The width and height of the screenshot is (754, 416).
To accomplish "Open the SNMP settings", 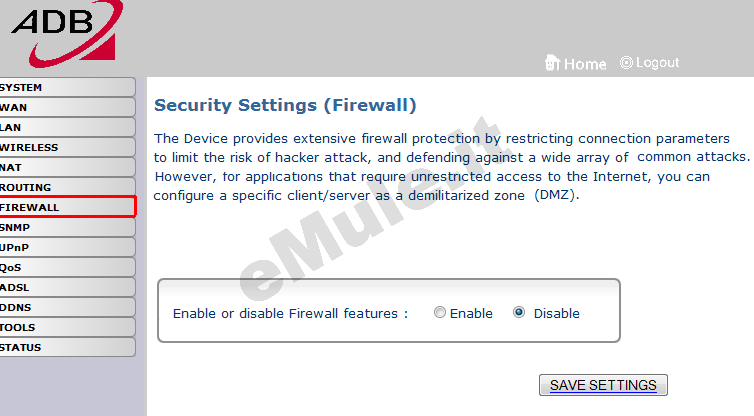I will [x=67, y=227].
